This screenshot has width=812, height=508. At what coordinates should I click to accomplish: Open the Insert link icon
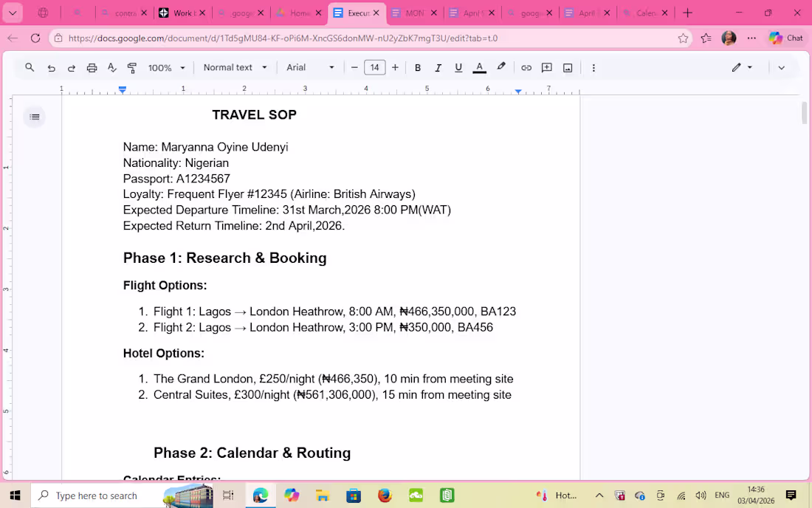[526, 67]
